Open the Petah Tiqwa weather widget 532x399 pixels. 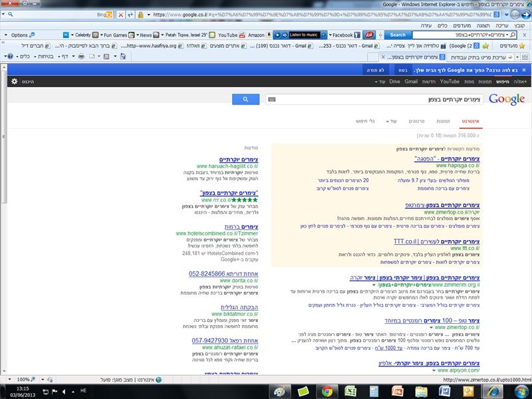pyautogui.click(x=188, y=35)
